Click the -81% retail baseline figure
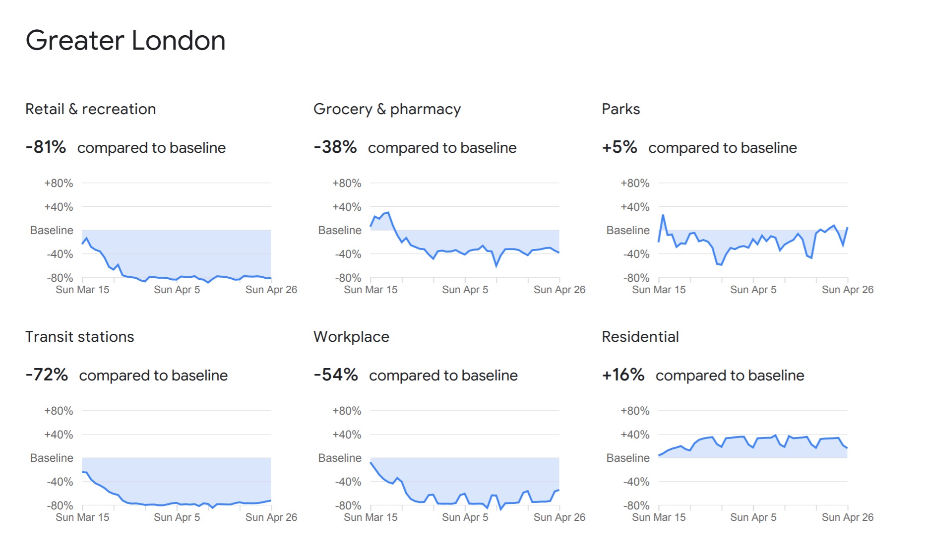This screenshot has height=560, width=926. click(x=46, y=147)
